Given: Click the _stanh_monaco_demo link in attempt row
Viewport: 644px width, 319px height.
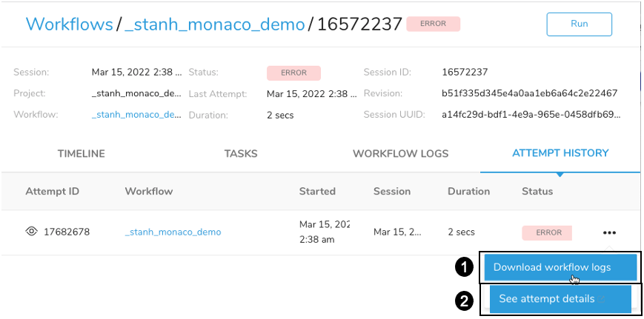Looking at the screenshot, I should (173, 232).
